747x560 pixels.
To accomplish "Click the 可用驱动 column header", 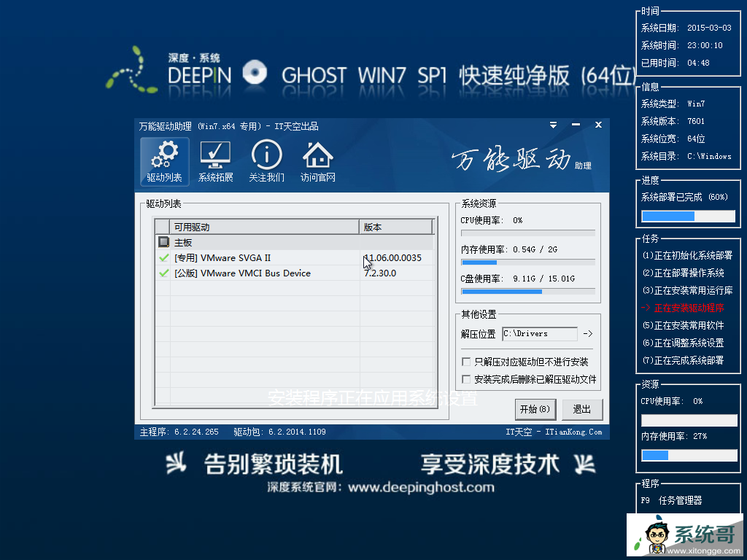I will [264, 227].
